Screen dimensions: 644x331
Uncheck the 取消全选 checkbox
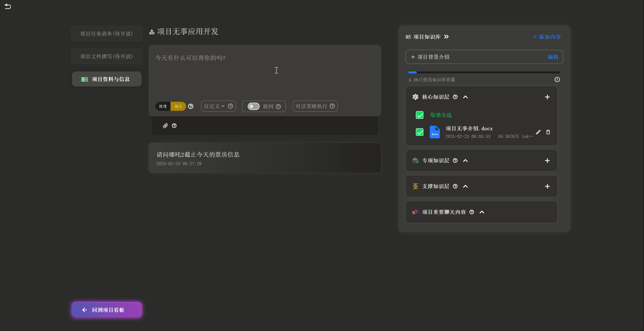coord(420,115)
